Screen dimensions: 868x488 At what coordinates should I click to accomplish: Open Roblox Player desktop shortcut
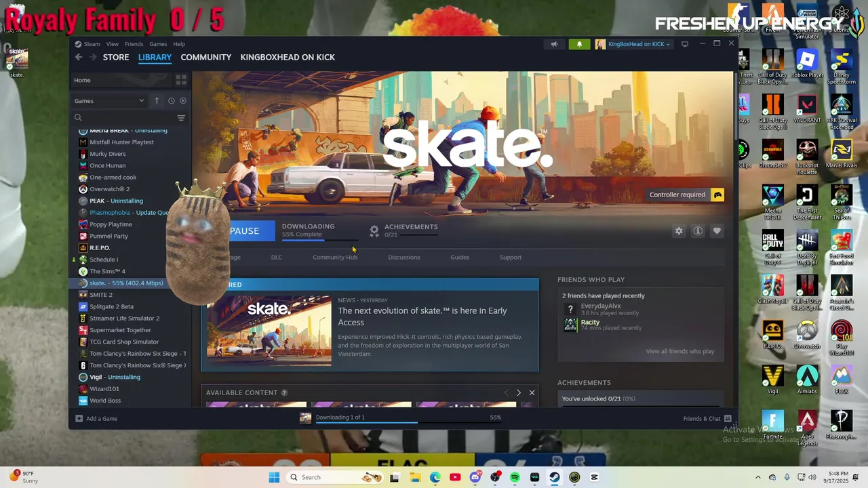(x=807, y=64)
